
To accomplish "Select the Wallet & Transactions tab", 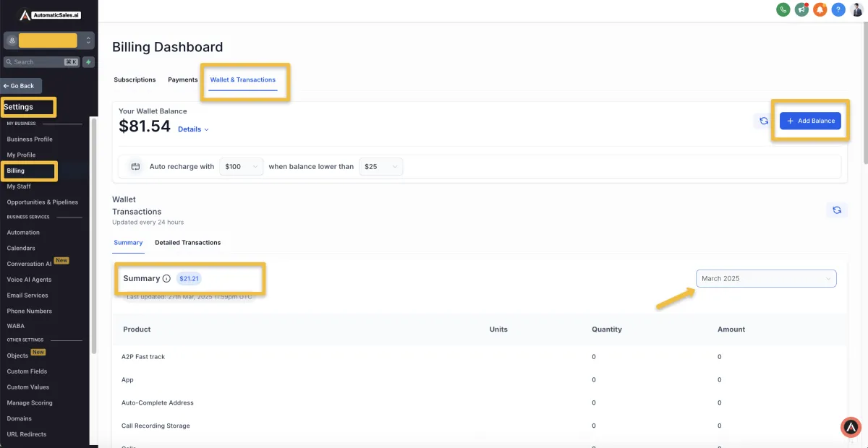I will pos(243,79).
